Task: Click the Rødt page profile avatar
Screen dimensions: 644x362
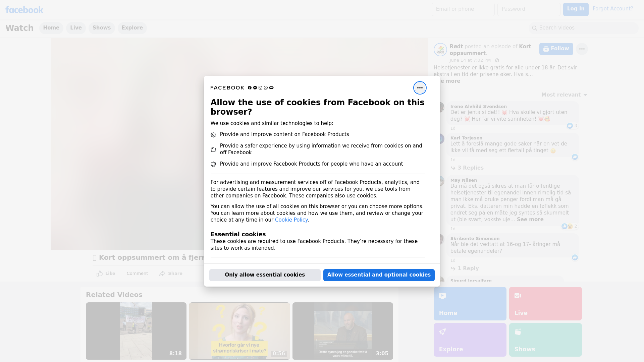Action: click(440, 50)
